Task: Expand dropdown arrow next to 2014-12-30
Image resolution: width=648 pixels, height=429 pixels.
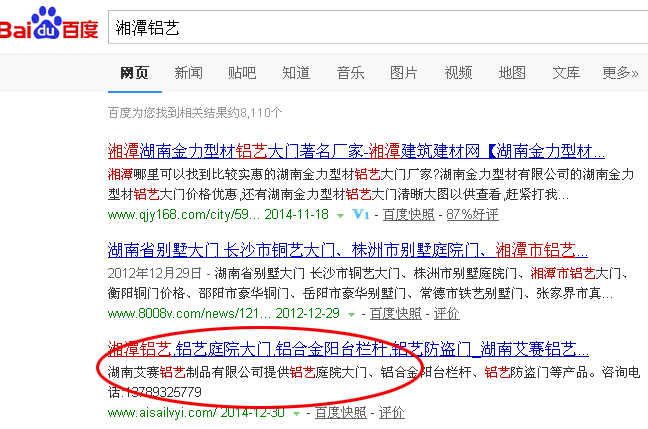Action: click(x=296, y=414)
